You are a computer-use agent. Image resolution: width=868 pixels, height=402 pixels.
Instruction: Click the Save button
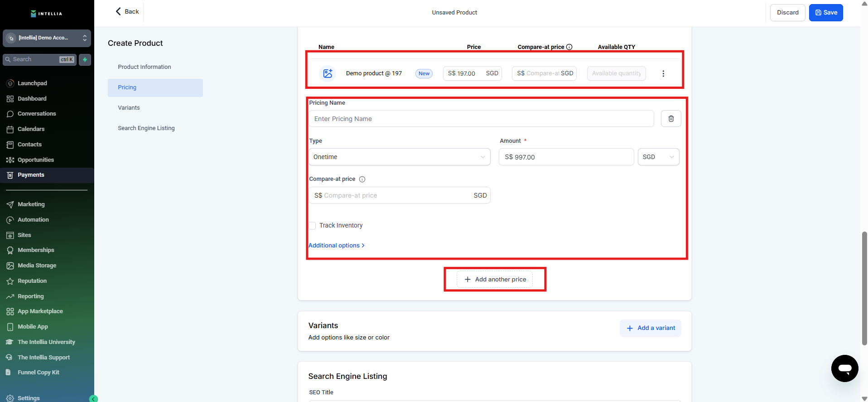point(825,13)
